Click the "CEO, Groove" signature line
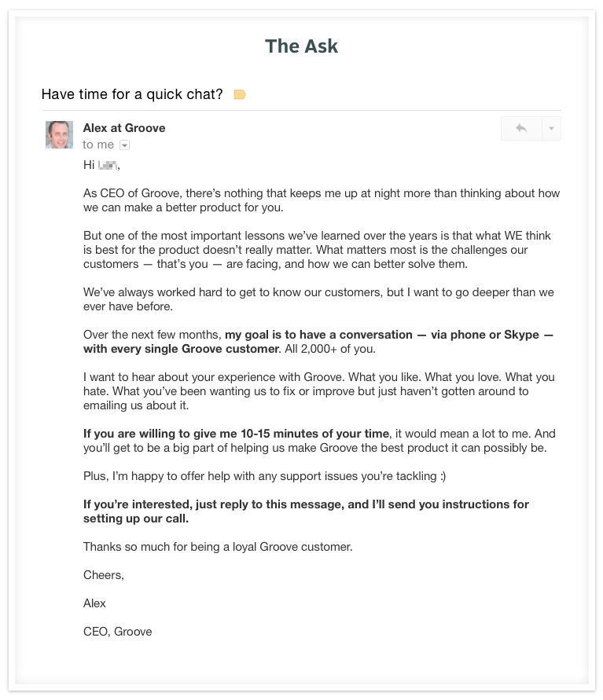 pyautogui.click(x=117, y=631)
